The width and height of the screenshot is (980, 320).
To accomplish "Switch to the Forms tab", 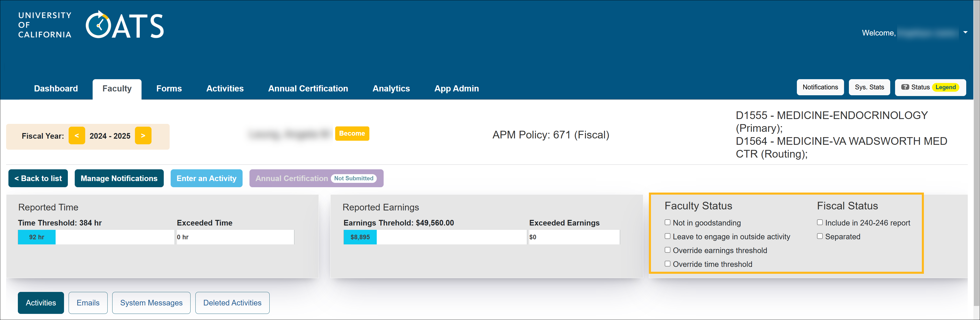I will (x=169, y=89).
